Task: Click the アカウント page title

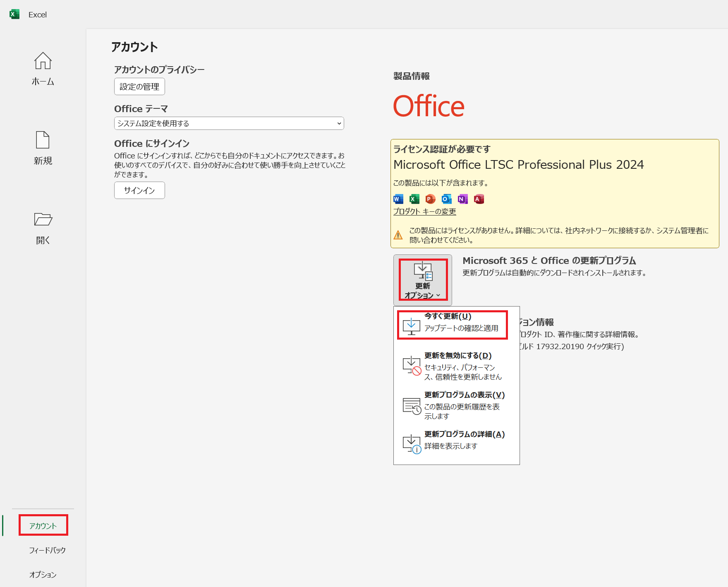Action: 134,47
